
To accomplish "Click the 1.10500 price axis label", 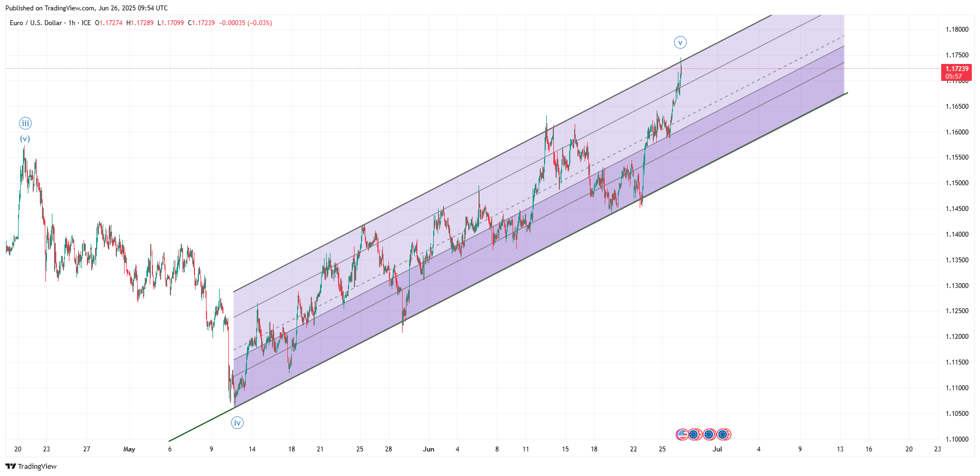I will [x=957, y=414].
